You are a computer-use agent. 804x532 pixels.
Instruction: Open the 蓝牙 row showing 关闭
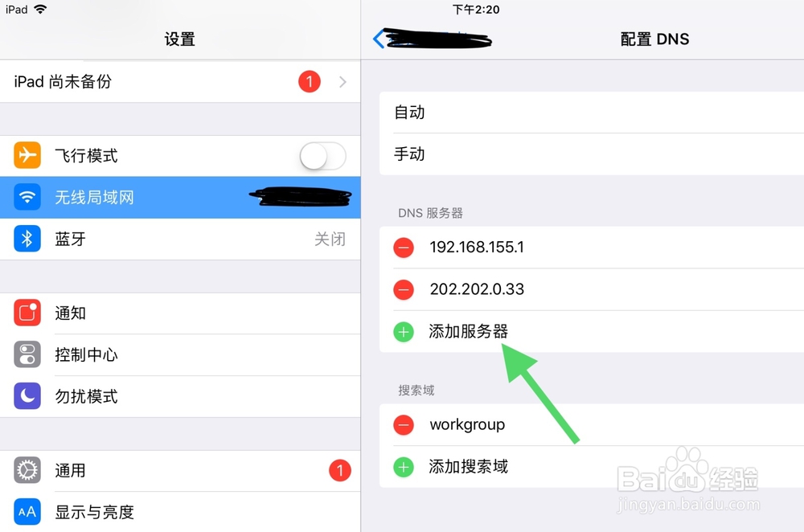180,239
